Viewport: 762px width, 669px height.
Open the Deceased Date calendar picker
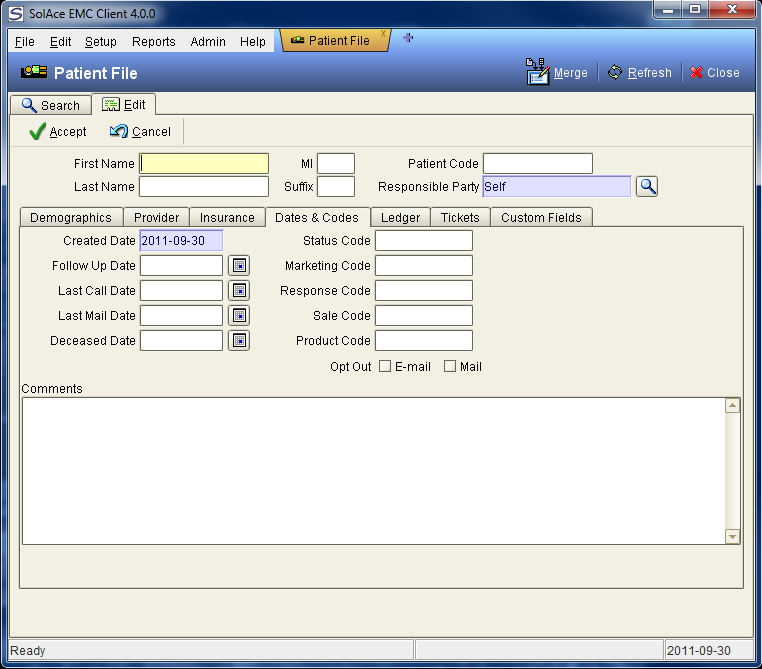coord(239,341)
